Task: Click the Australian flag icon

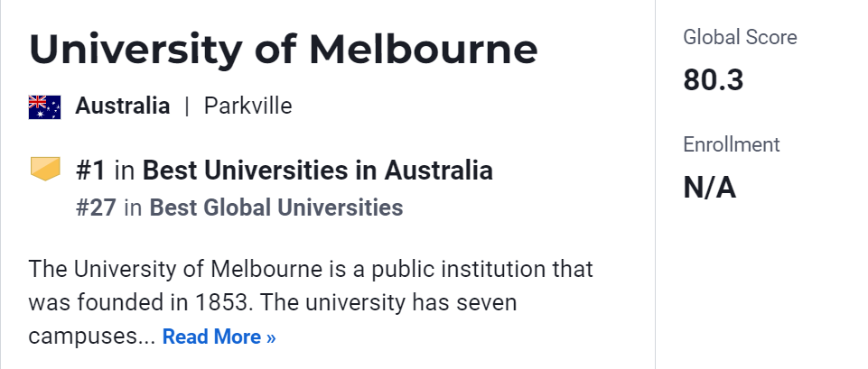Action: 44,106
